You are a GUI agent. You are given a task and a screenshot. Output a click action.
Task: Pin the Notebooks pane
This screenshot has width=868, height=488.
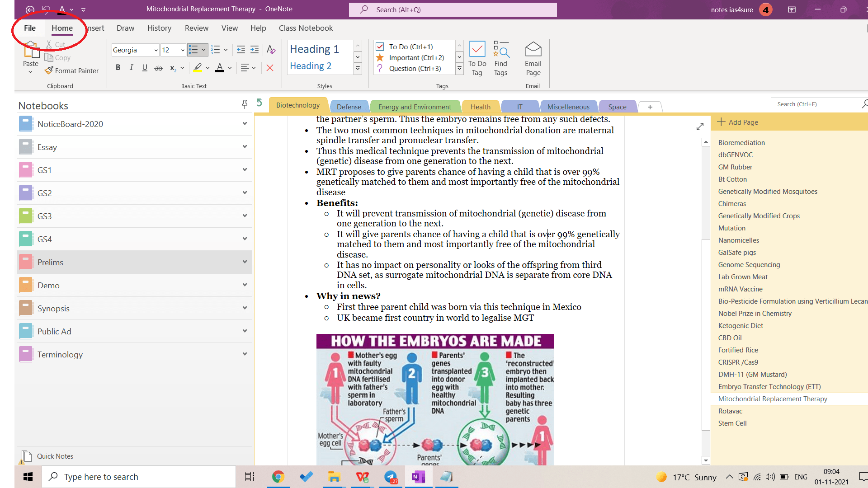[x=245, y=104]
